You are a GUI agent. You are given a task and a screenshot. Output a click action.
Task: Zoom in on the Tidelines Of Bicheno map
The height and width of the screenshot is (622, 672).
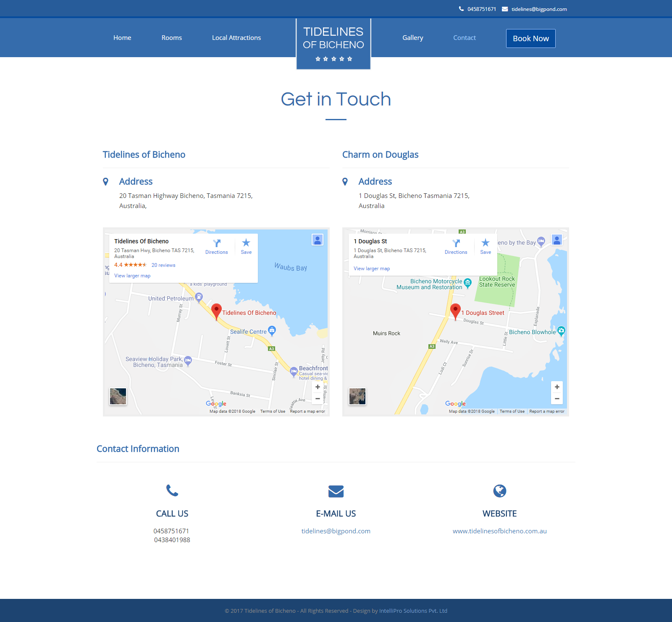[318, 387]
